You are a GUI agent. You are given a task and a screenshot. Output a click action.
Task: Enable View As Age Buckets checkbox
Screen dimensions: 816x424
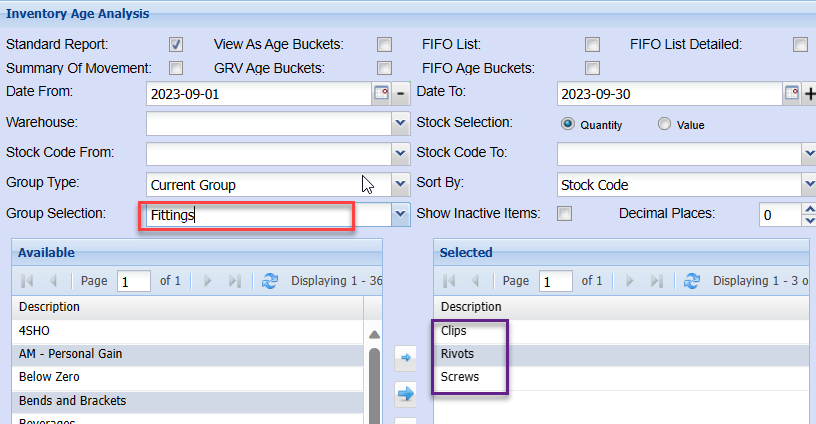coord(384,45)
